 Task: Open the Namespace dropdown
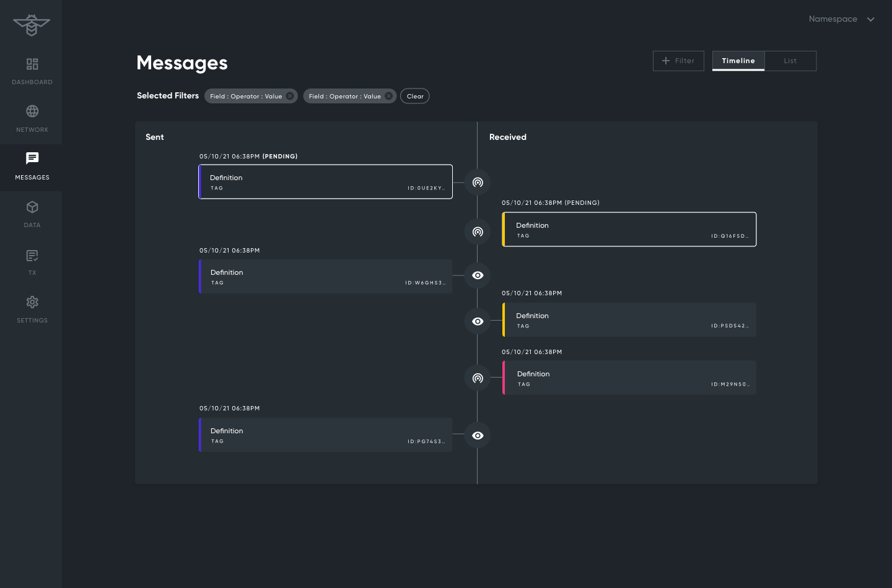point(840,19)
